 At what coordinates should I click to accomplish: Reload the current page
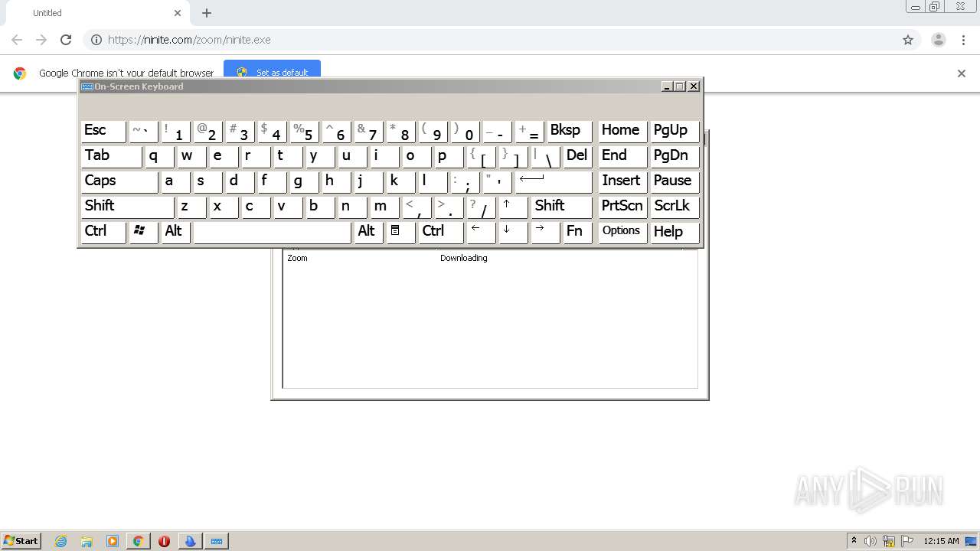66,40
